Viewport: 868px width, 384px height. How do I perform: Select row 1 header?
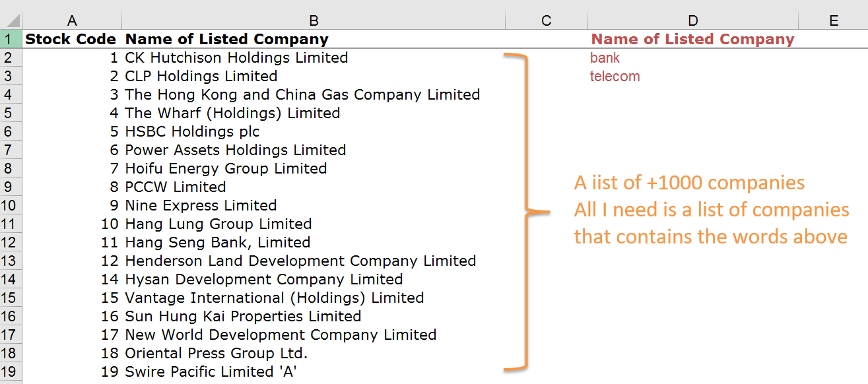(11, 39)
